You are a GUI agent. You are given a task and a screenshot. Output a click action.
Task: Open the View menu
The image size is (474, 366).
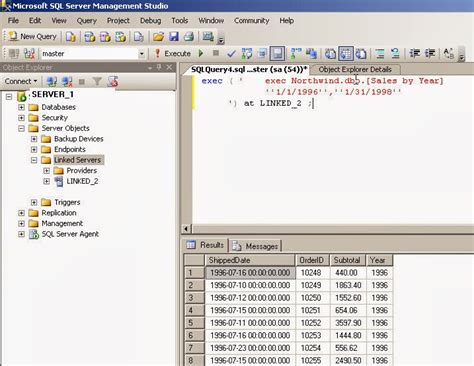[59, 21]
